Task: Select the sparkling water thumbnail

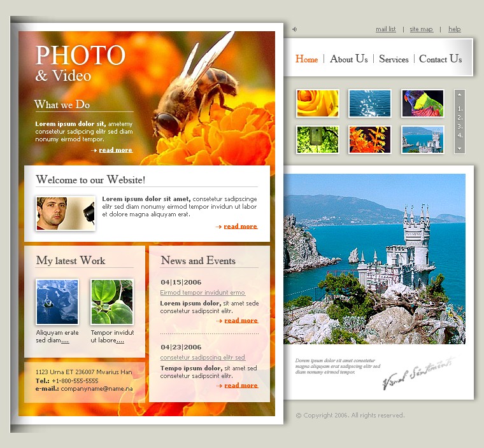Action: (370, 103)
